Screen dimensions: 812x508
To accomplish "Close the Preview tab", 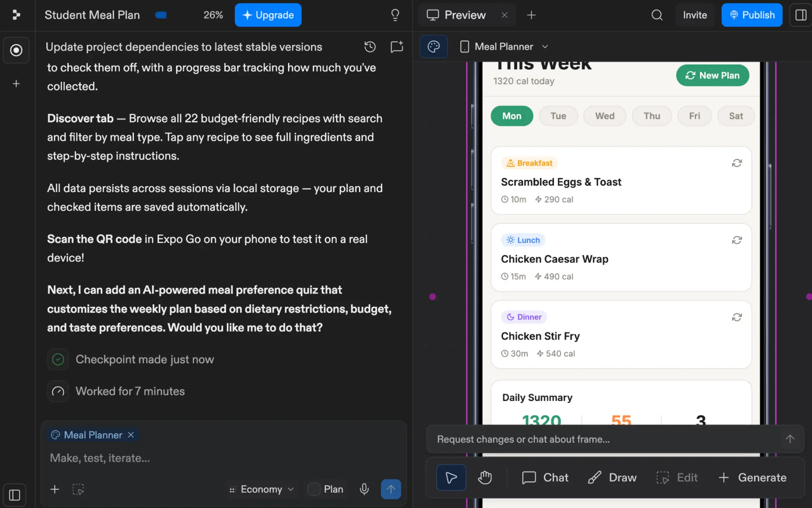I will pyautogui.click(x=504, y=15).
